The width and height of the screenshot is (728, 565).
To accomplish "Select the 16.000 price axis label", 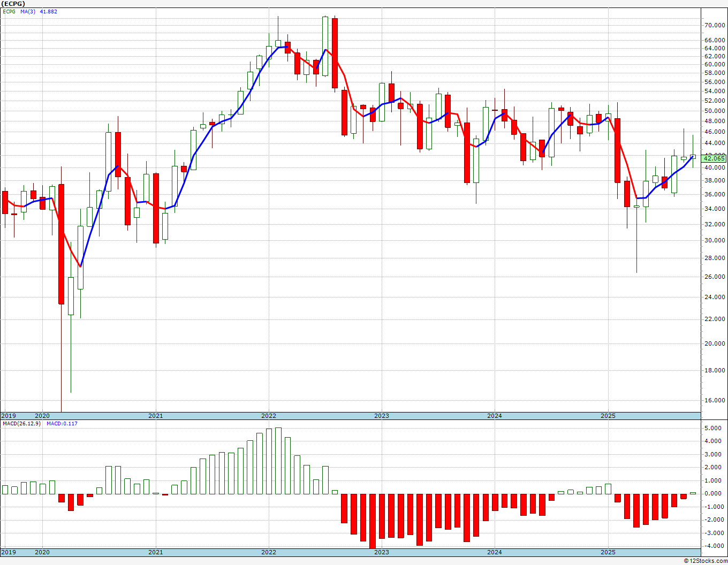I will [715, 400].
